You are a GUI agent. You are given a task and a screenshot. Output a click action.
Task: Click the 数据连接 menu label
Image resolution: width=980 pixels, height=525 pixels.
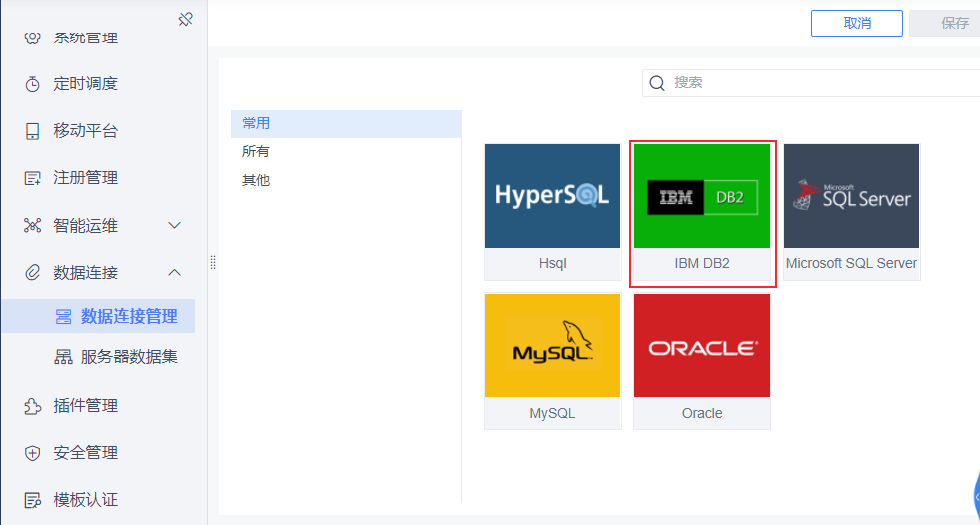click(x=86, y=273)
